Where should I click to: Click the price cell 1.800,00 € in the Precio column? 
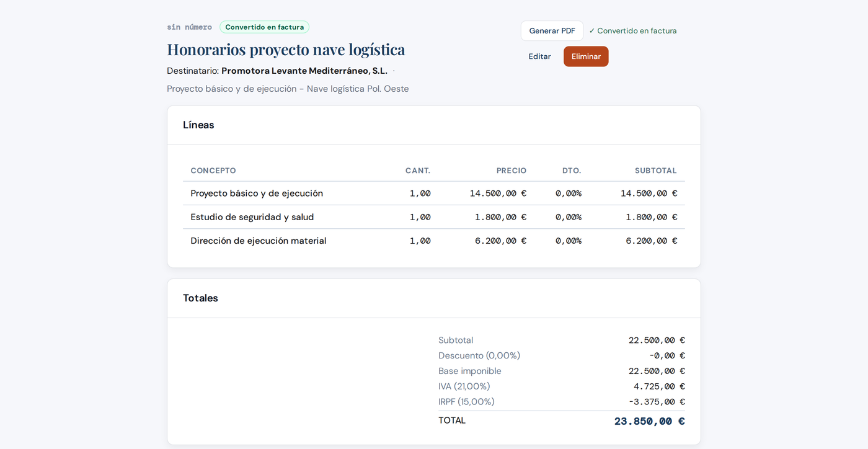[x=500, y=217]
